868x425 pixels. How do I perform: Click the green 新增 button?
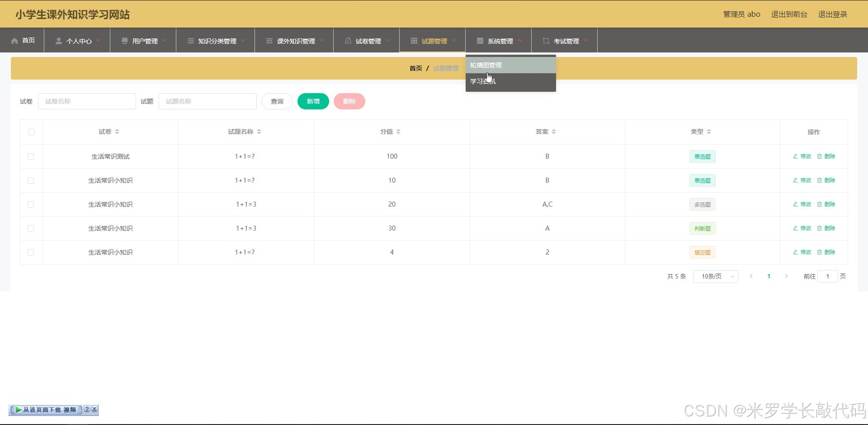(x=313, y=101)
